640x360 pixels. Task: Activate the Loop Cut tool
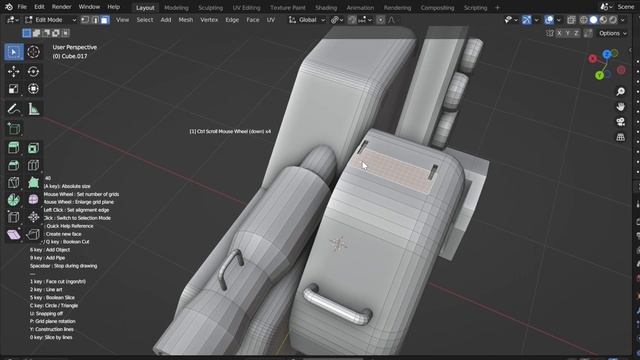pos(33,165)
